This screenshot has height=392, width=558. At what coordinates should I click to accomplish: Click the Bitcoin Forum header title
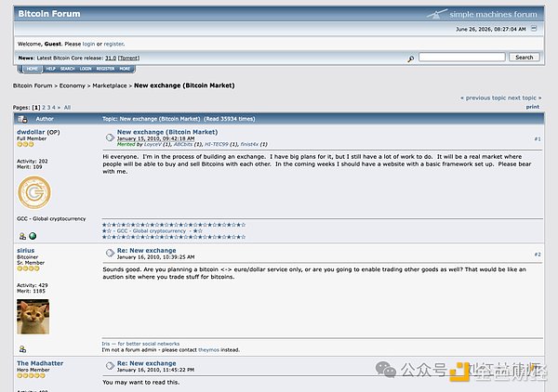[49, 14]
